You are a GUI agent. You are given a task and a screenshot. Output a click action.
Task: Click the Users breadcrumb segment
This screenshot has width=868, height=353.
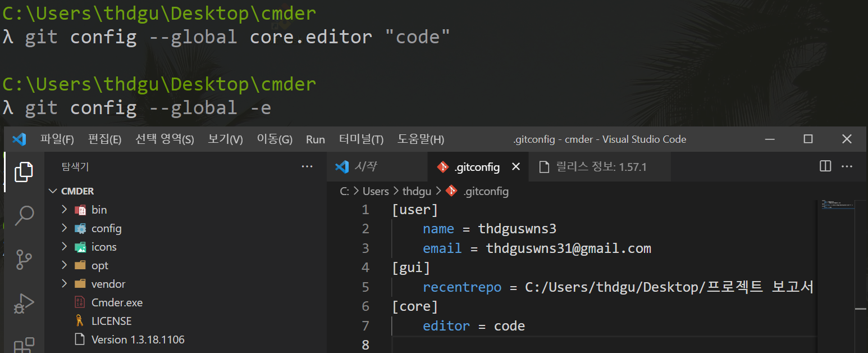(376, 191)
